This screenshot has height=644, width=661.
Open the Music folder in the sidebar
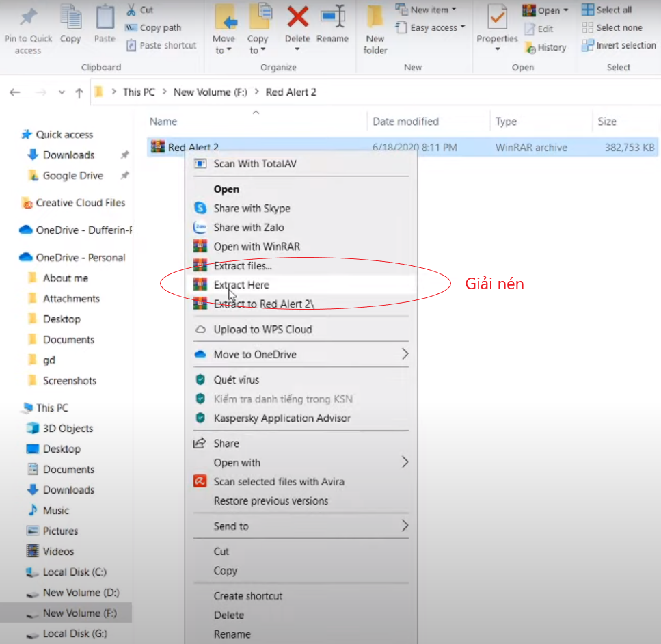48,510
